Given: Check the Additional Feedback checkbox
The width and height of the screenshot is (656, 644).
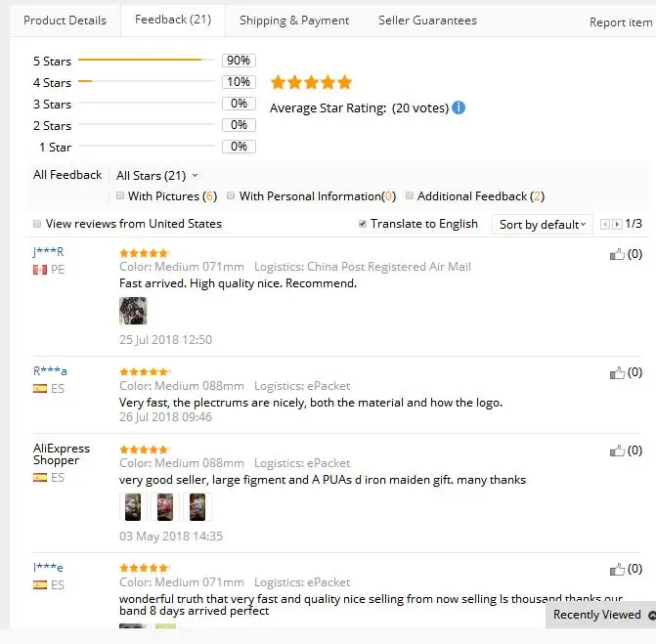Looking at the screenshot, I should [x=410, y=196].
